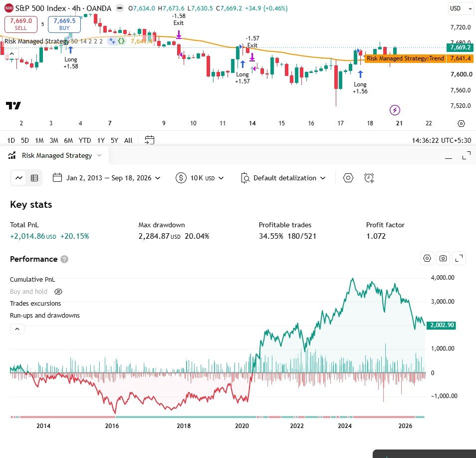Set chart range to 1M

pos(39,140)
